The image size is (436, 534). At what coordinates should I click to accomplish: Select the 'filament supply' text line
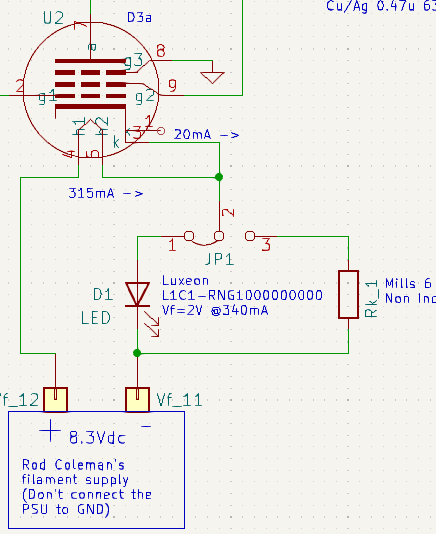point(75,480)
